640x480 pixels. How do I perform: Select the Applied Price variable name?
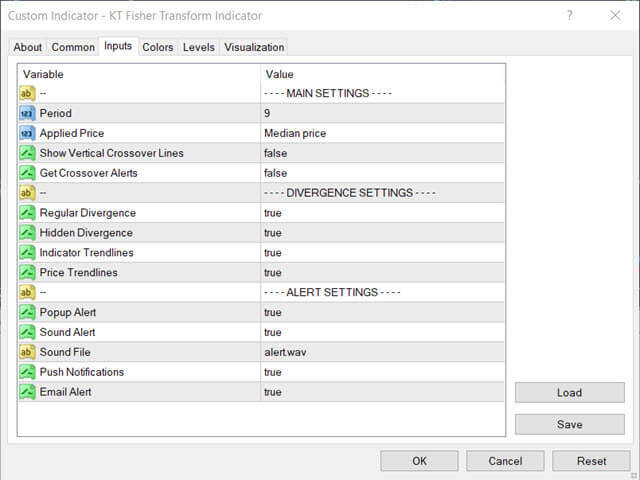(x=72, y=133)
